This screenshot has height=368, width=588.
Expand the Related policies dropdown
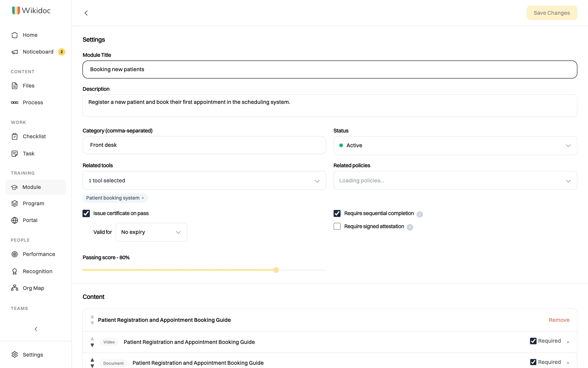point(455,180)
